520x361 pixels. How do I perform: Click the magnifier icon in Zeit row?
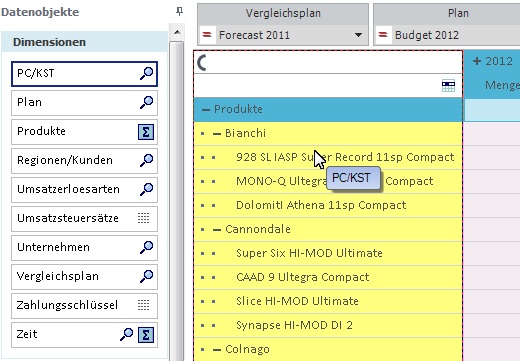[x=126, y=334]
